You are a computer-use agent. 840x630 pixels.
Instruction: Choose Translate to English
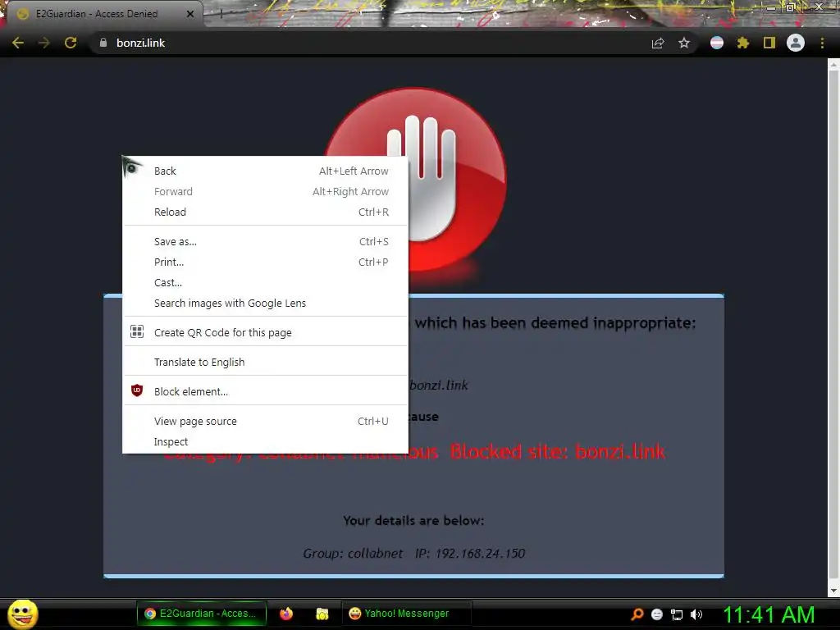click(265, 362)
